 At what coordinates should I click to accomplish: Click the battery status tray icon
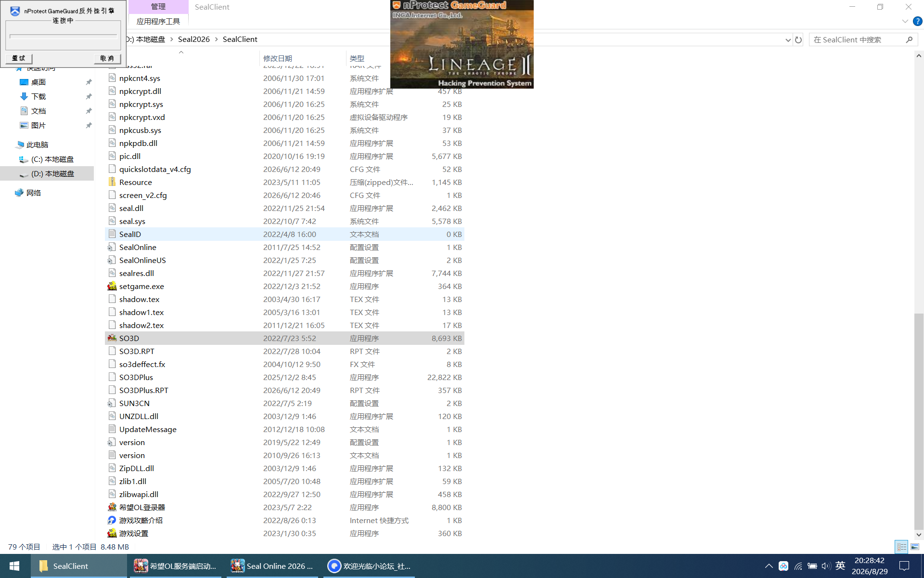(x=812, y=566)
